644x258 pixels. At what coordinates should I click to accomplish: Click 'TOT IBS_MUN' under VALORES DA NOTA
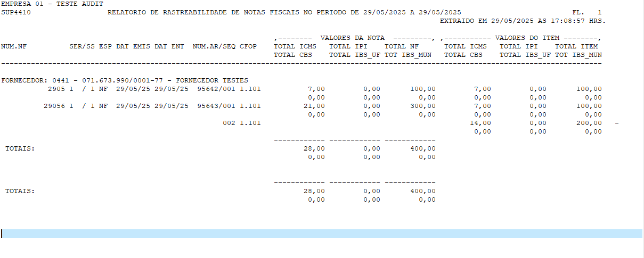[408, 55]
